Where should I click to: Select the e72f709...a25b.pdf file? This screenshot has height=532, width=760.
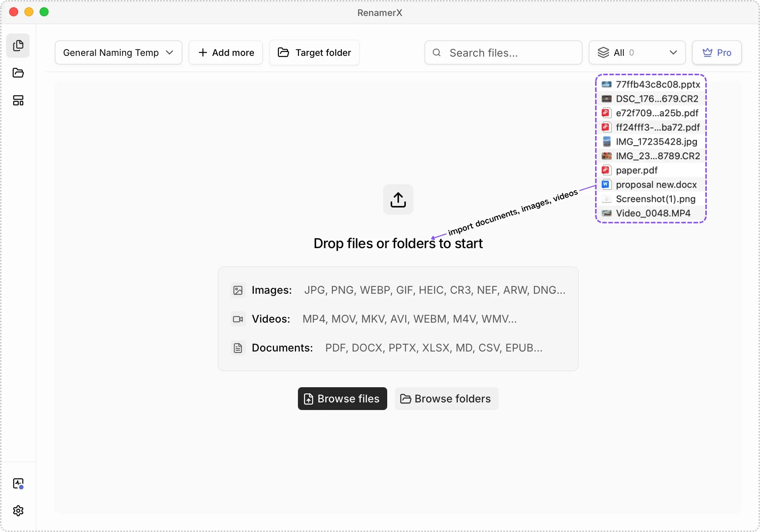pos(651,113)
